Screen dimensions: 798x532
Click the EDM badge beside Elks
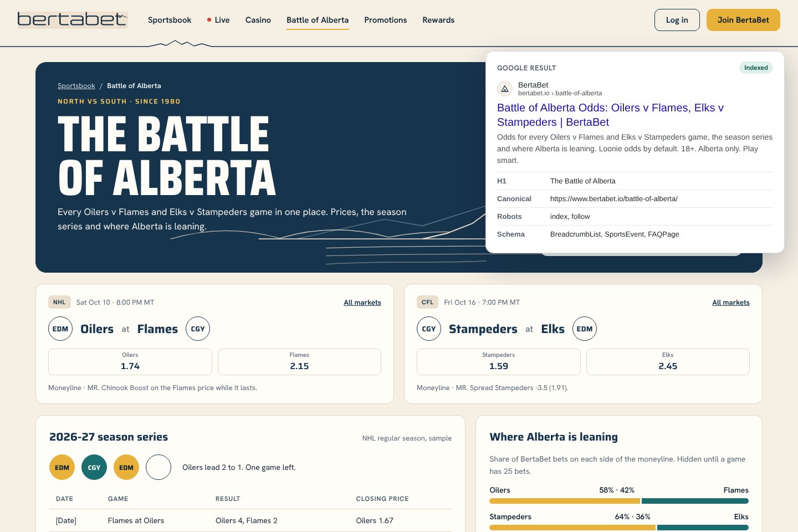(x=585, y=329)
